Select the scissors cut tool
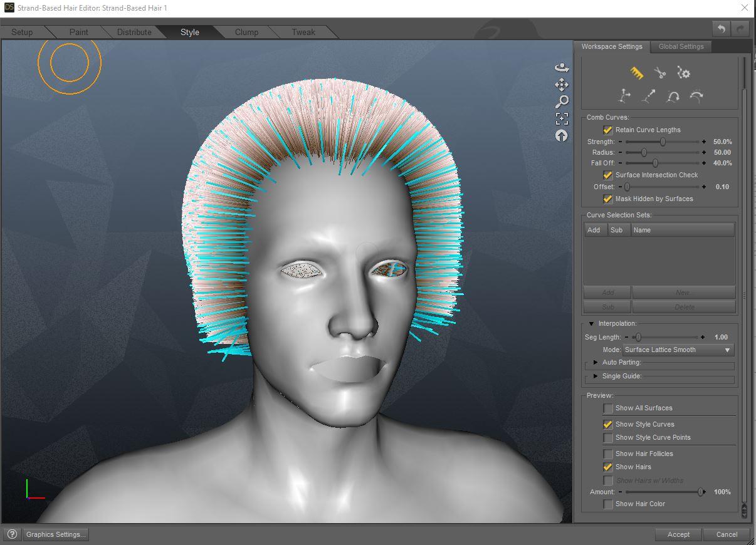 click(659, 73)
